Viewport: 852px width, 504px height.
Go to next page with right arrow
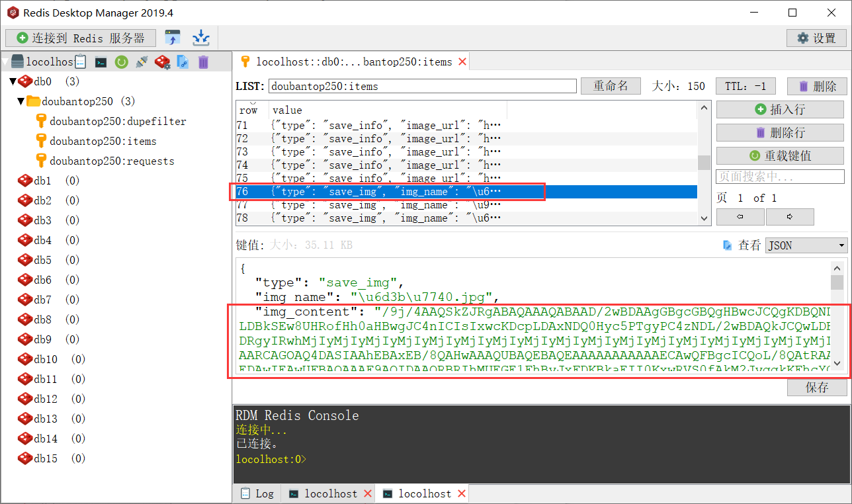point(790,216)
